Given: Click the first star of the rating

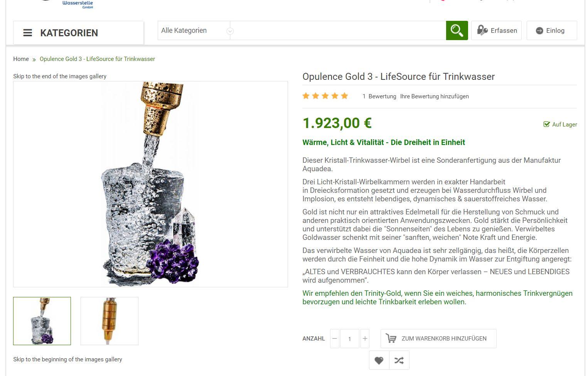Looking at the screenshot, I should point(306,96).
